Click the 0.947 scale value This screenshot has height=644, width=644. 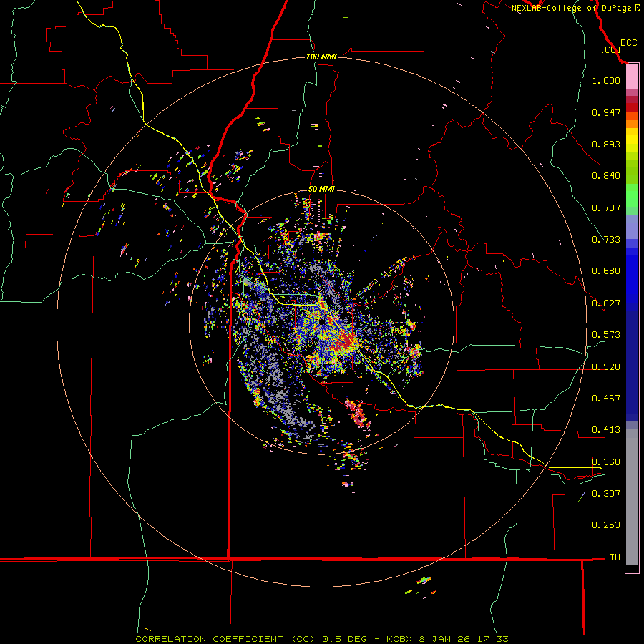[606, 112]
